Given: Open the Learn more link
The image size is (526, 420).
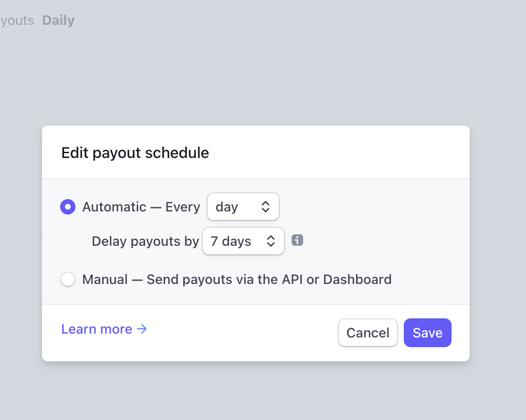Looking at the screenshot, I should (x=97, y=329).
